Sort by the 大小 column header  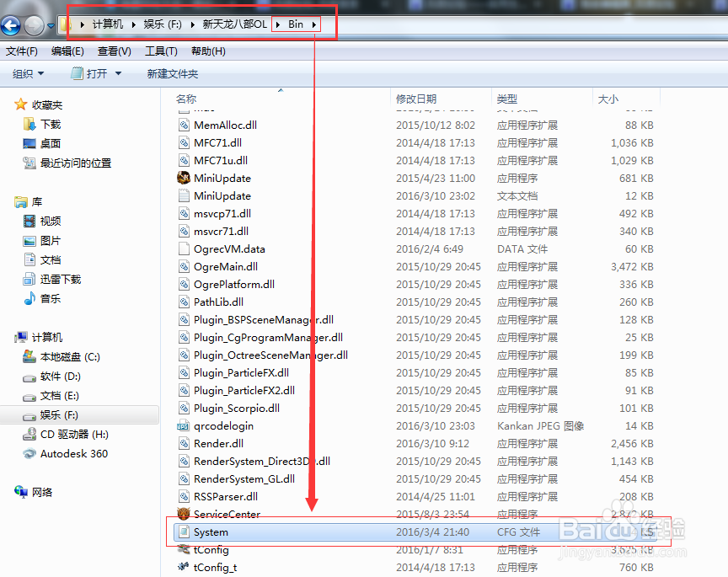click(608, 99)
